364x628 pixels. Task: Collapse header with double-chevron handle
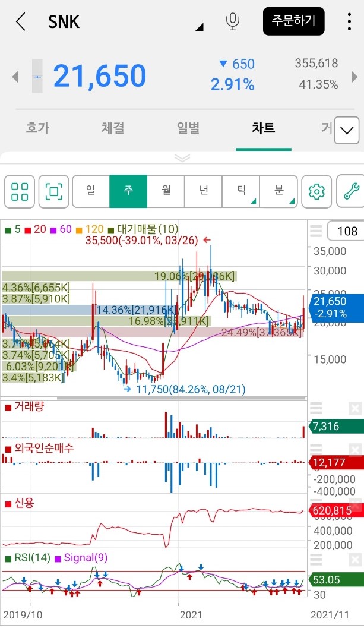tap(182, 158)
